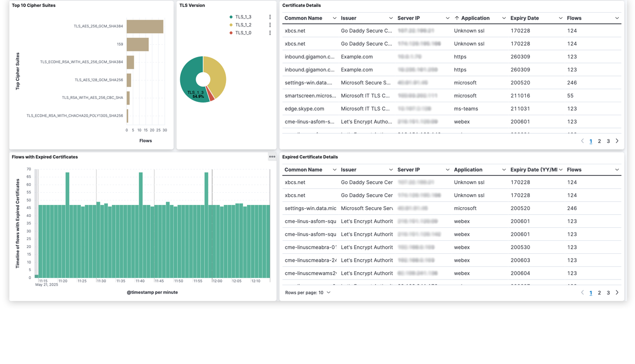635x364 pixels.
Task: Click previous page chevron in Expired Certificate Details
Action: [x=582, y=293]
